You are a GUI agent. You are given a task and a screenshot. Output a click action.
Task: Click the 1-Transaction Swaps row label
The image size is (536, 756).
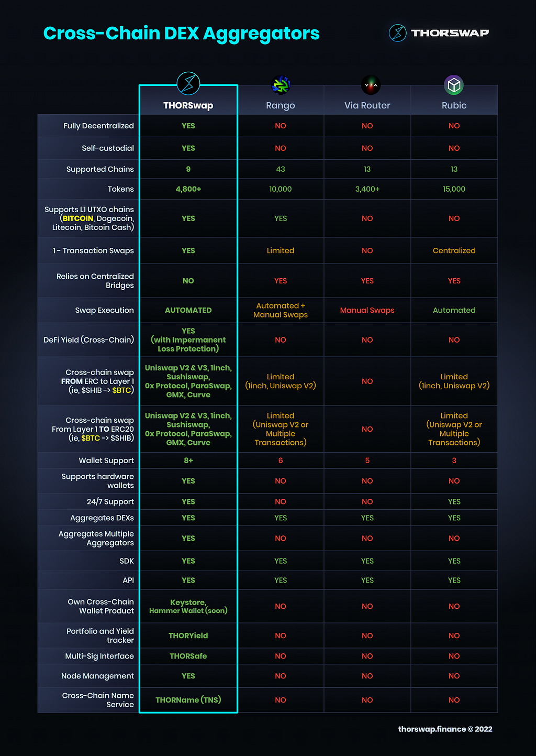coord(93,250)
